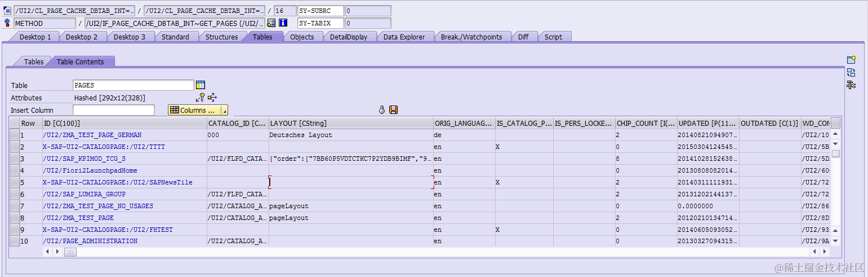The image size is (868, 277).
Task: Click the navigate-to-source icon beside GET_PAGES
Action: pyautogui.click(x=271, y=23)
